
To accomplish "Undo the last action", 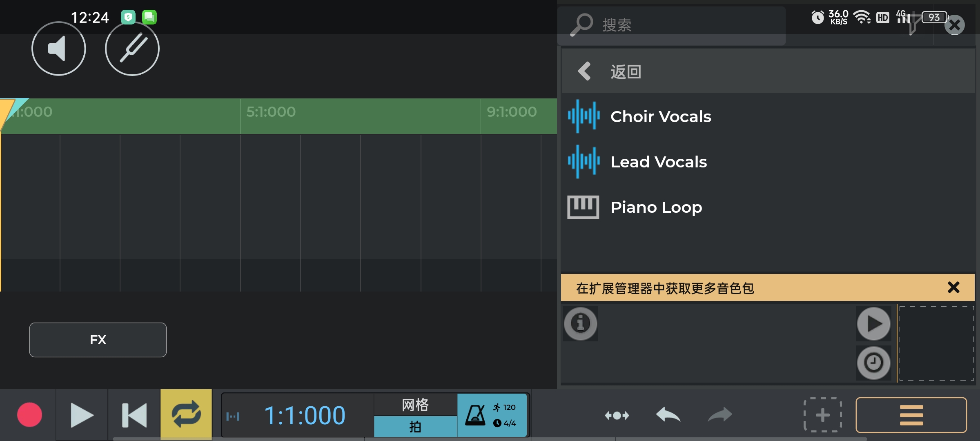I will [668, 415].
